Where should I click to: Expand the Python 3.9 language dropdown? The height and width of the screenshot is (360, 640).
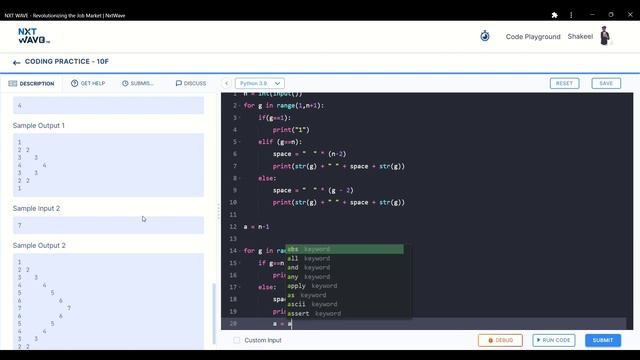click(x=260, y=83)
